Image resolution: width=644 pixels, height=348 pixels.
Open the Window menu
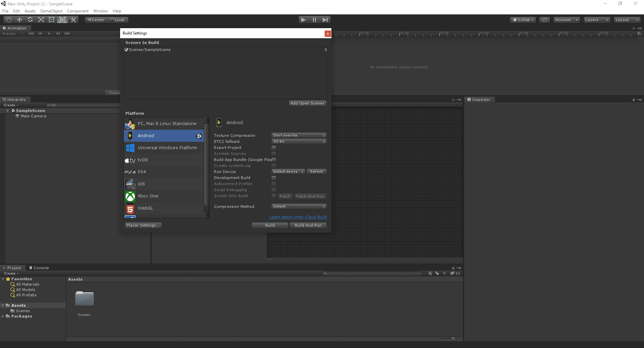coord(101,11)
